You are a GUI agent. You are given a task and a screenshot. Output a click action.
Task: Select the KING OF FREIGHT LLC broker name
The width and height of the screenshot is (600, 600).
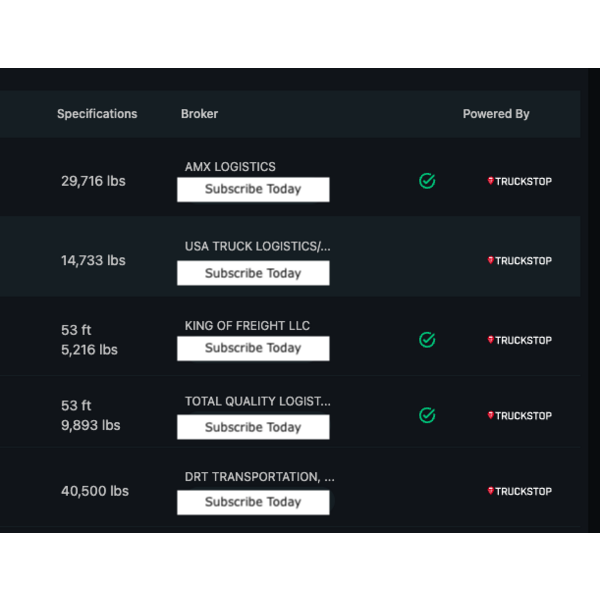247,326
